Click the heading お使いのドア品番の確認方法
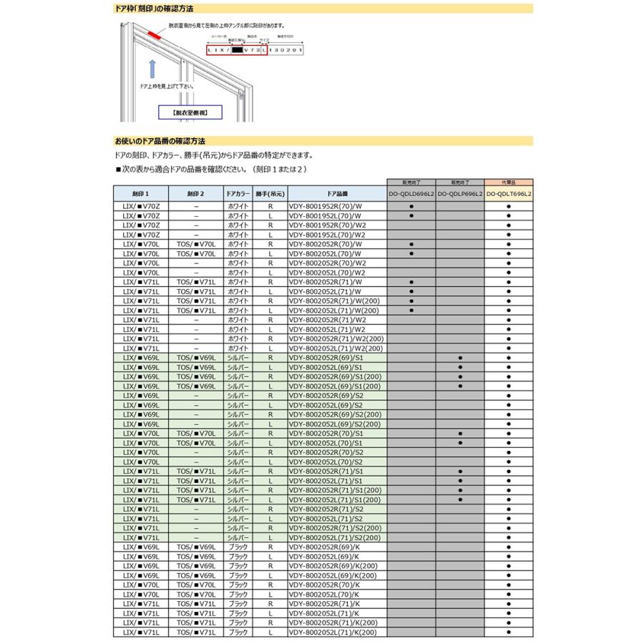Viewport: 644px width, 644px height. 160,141
